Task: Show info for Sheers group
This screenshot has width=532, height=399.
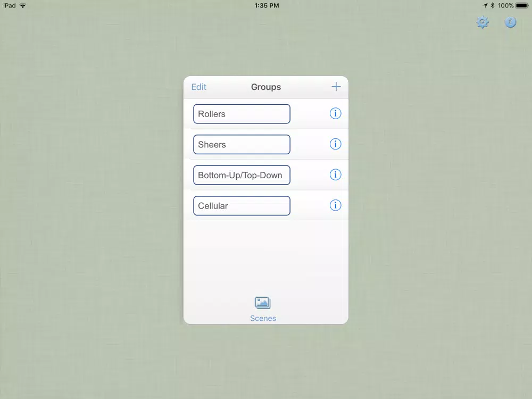Action: pos(335,144)
